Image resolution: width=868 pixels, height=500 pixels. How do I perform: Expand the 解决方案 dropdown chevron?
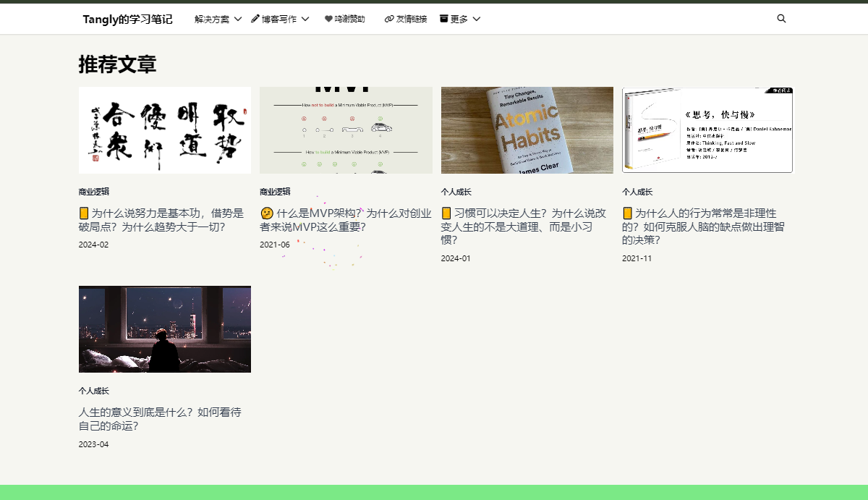(x=238, y=19)
